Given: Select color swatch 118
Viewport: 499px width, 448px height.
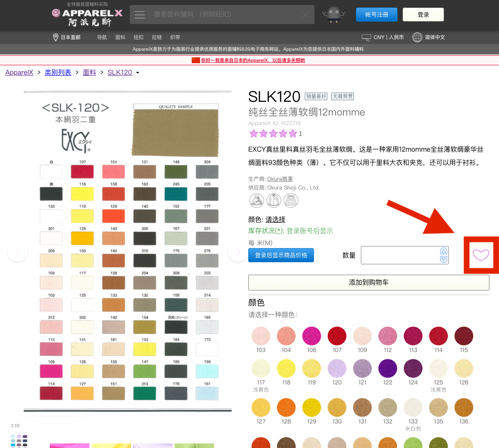Looking at the screenshot, I should point(286,368).
